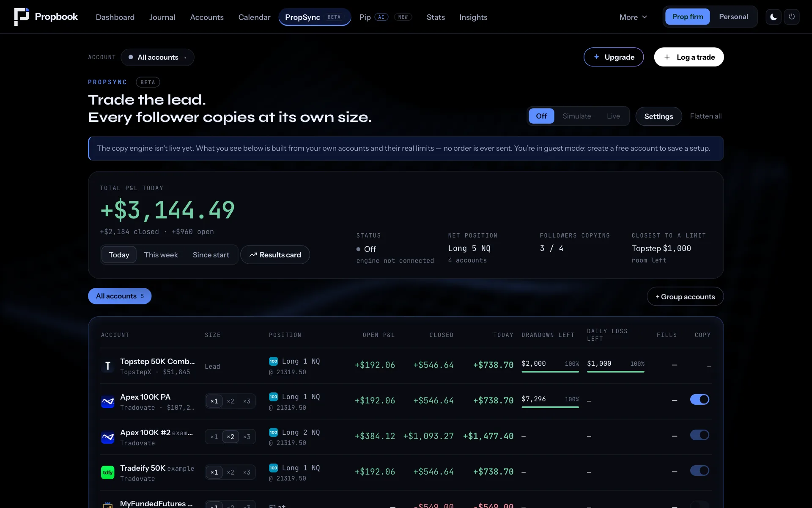The image size is (812, 508).
Task: Select ×2 size for Apex 100K PA
Action: (x=230, y=401)
